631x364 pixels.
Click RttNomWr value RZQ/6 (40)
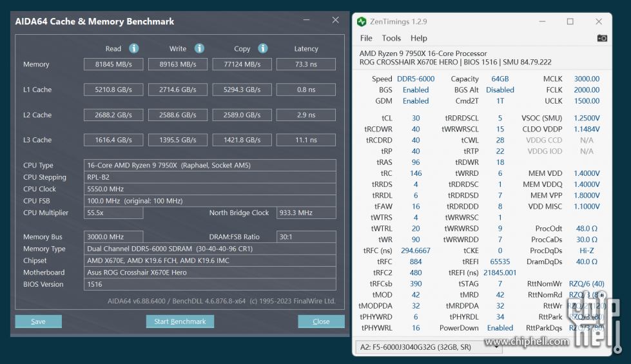tap(587, 283)
